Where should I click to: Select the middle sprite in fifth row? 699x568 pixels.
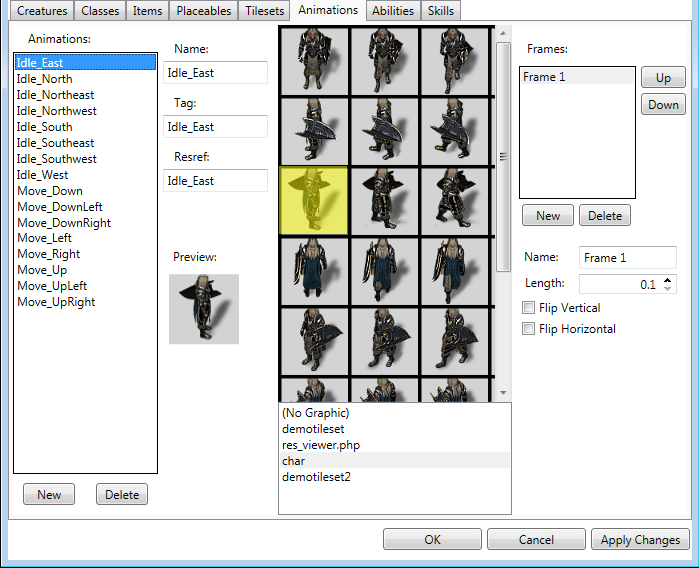[384, 340]
